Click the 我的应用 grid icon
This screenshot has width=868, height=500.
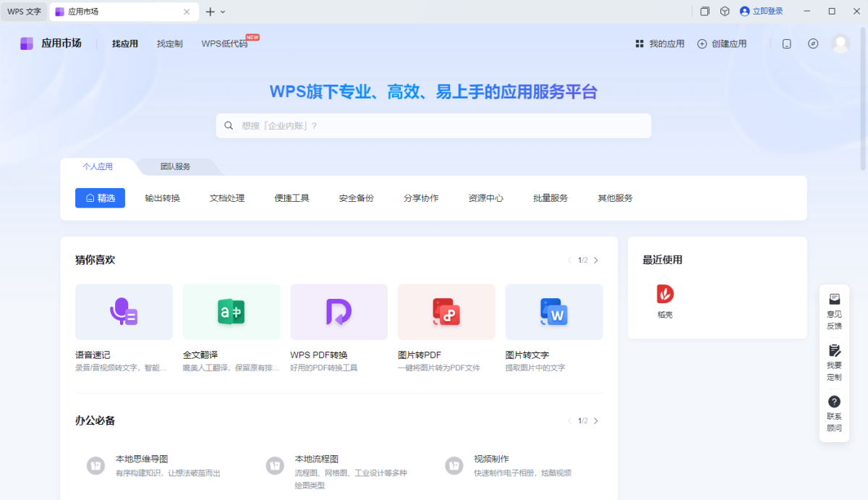click(639, 43)
